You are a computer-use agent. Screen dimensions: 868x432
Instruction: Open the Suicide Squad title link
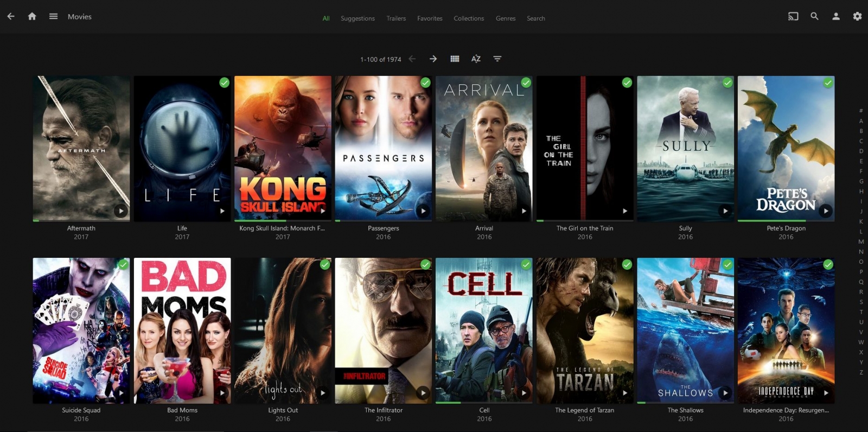coord(81,410)
